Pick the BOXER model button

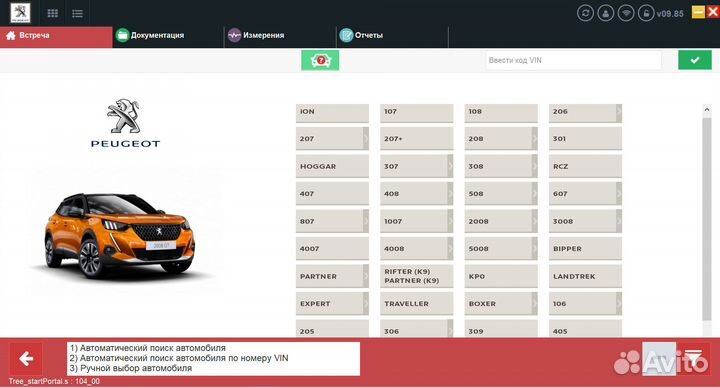pyautogui.click(x=501, y=304)
